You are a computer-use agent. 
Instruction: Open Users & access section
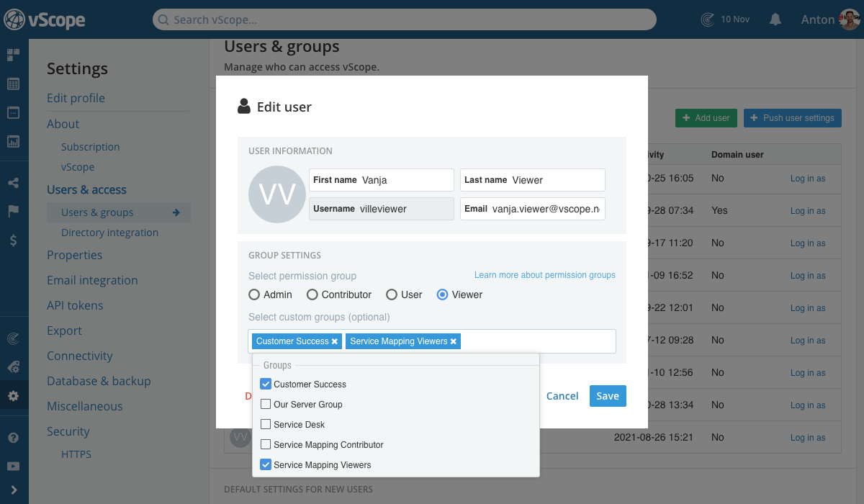pos(86,189)
